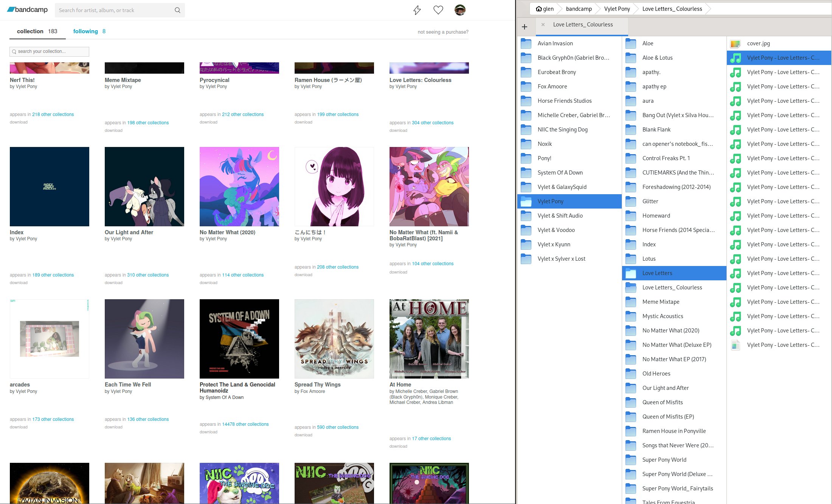Open the user avatar menu

[x=460, y=10]
